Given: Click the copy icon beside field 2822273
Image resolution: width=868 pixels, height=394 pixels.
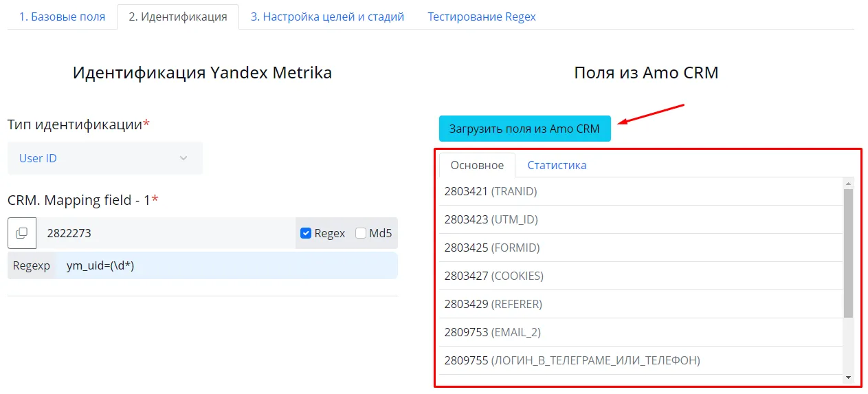Looking at the screenshot, I should (x=22, y=233).
